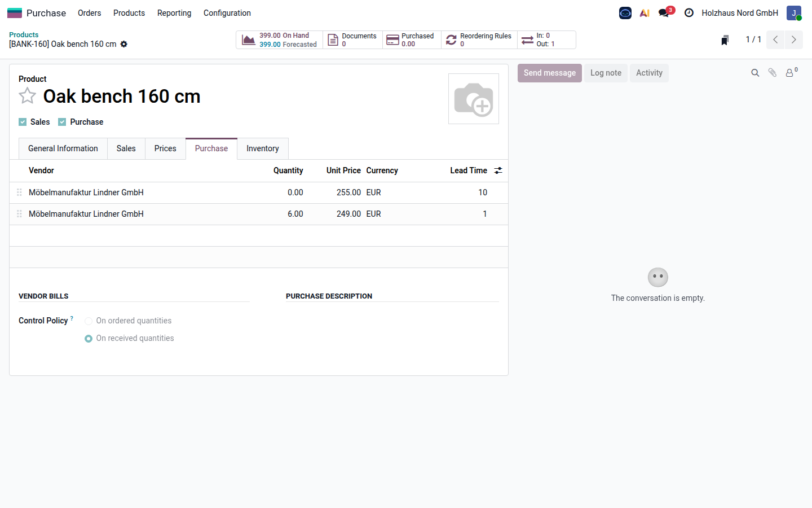Open the Holzhaus Nord GmbH company switcher
Image resolution: width=812 pixels, height=508 pixels.
point(740,13)
